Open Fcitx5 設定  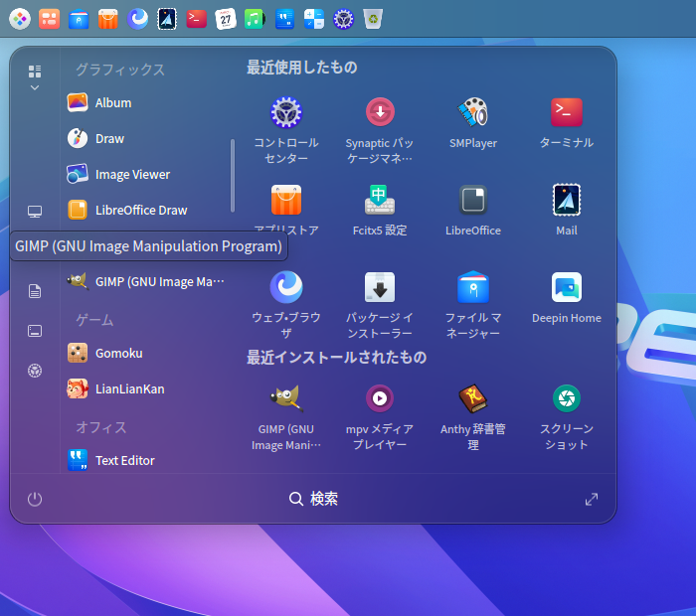380,210
